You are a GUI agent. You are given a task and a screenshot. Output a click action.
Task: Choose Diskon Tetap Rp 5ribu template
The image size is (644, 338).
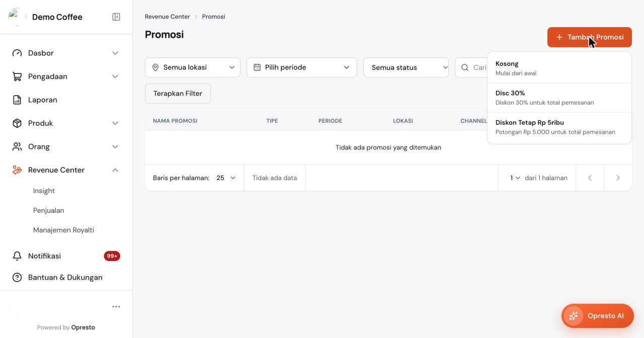(x=559, y=127)
